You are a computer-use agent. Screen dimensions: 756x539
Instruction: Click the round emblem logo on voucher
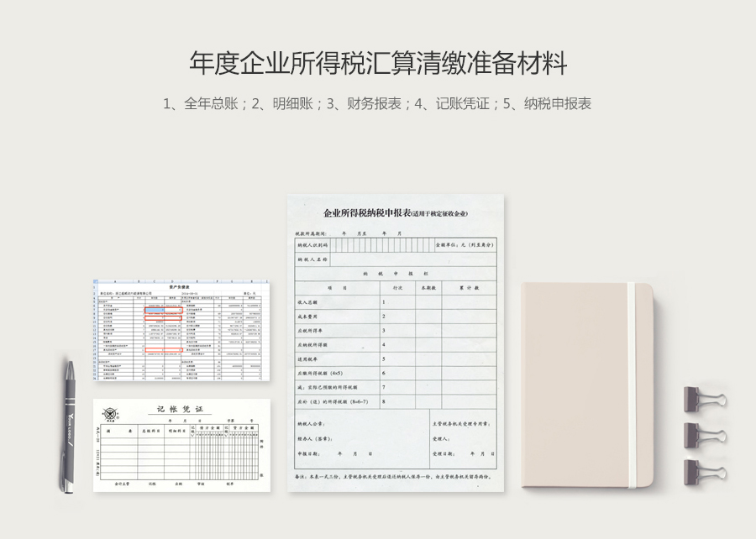[x=110, y=414]
